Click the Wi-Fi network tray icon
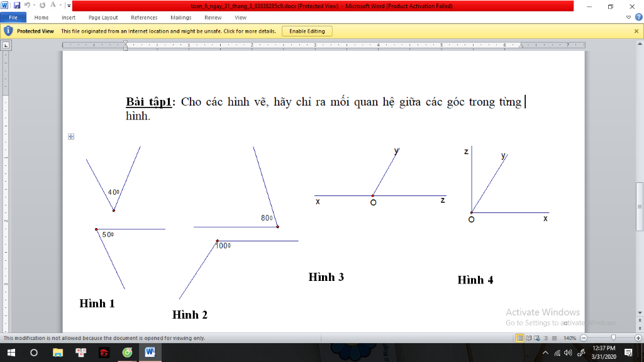The image size is (644, 362). [x=557, y=353]
